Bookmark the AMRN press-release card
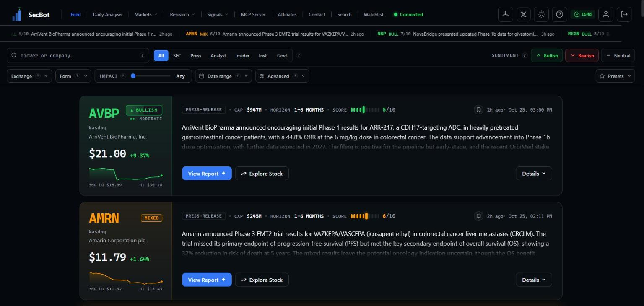Image resolution: width=644 pixels, height=306 pixels. 478,216
